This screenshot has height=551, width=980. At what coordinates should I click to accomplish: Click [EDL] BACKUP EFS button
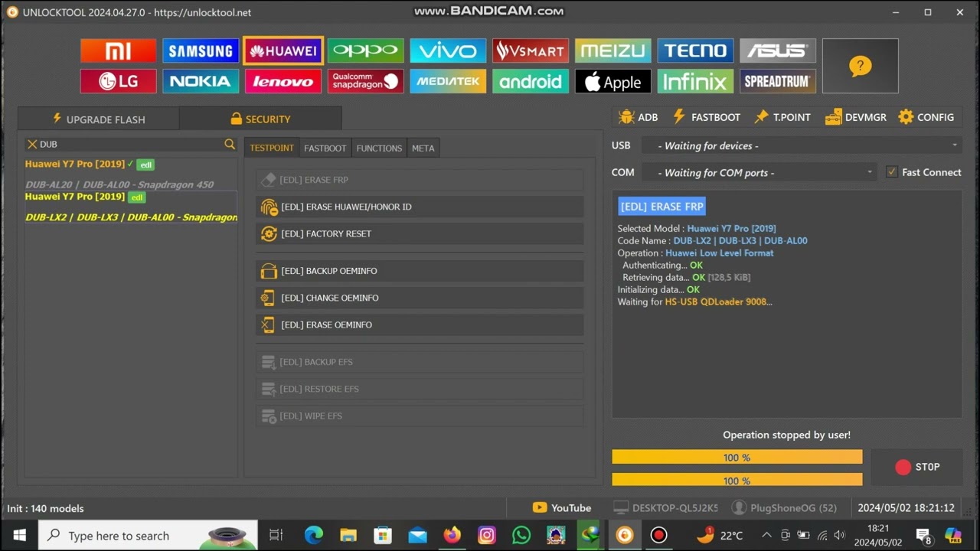point(420,362)
